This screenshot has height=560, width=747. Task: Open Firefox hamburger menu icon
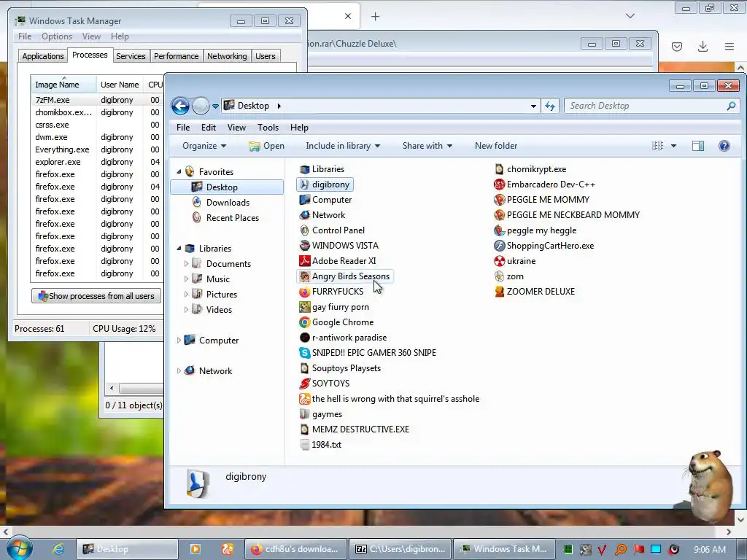(729, 46)
